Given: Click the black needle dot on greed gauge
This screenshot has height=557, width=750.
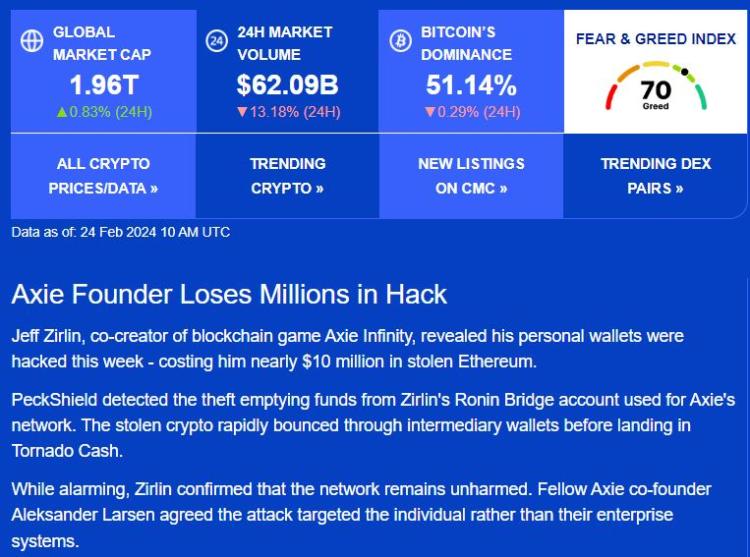Looking at the screenshot, I should coord(684,72).
